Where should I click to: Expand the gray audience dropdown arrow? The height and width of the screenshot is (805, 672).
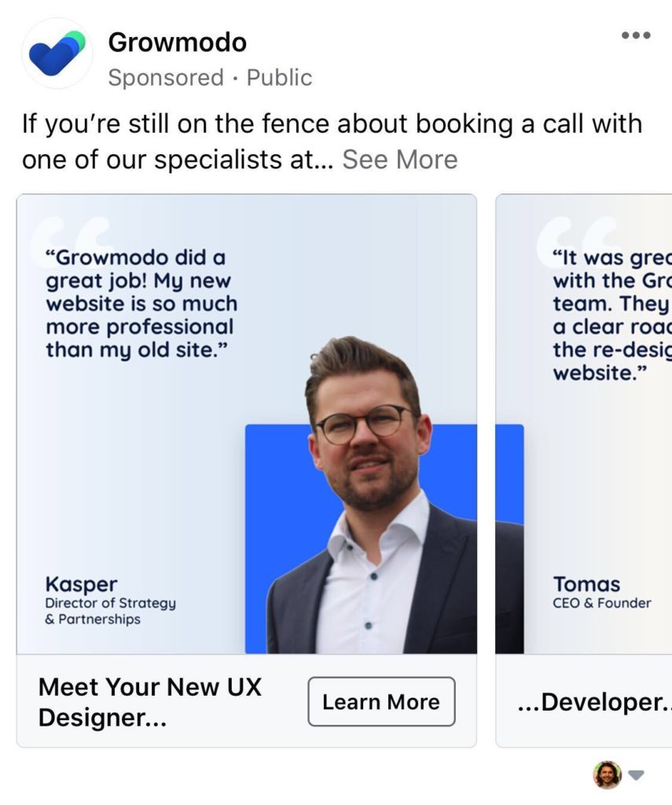point(636,775)
